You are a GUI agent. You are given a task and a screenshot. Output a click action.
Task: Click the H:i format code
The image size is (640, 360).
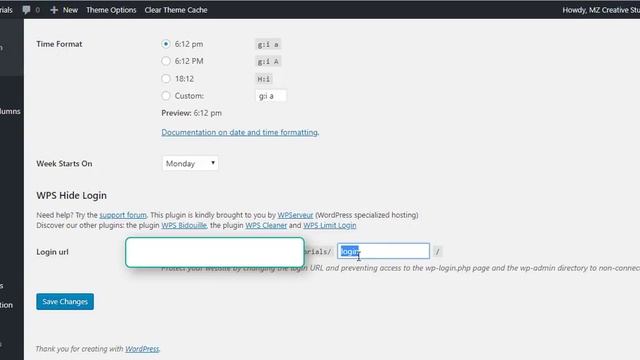tap(264, 79)
